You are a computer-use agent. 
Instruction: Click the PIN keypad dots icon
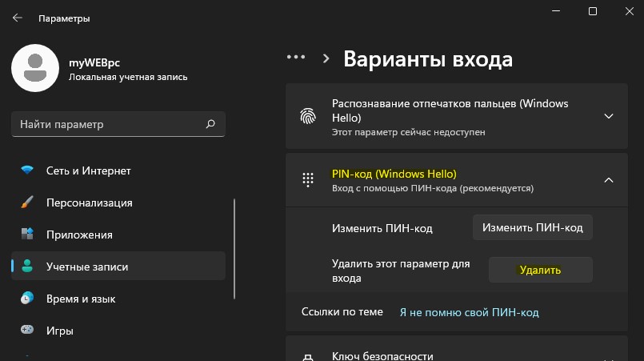(308, 180)
